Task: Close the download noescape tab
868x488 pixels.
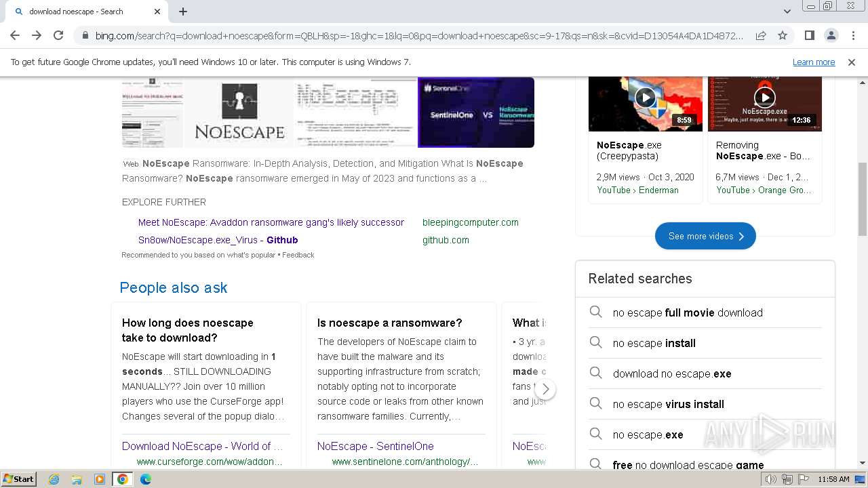Action: [157, 12]
